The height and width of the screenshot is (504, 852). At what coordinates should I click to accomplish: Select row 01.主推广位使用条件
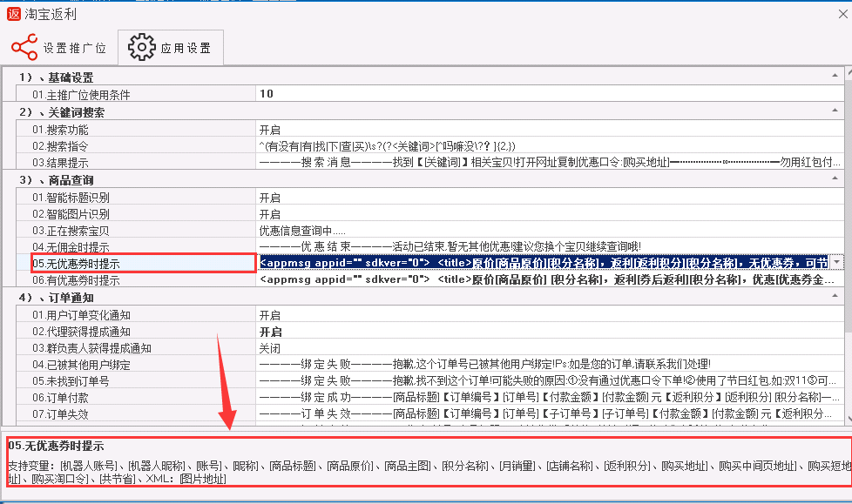(x=136, y=95)
